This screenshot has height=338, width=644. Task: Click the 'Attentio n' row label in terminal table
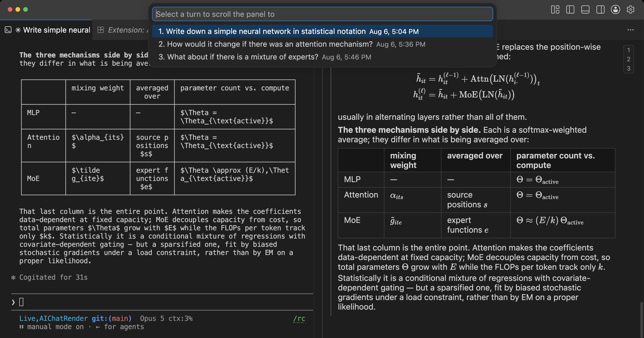coord(43,141)
